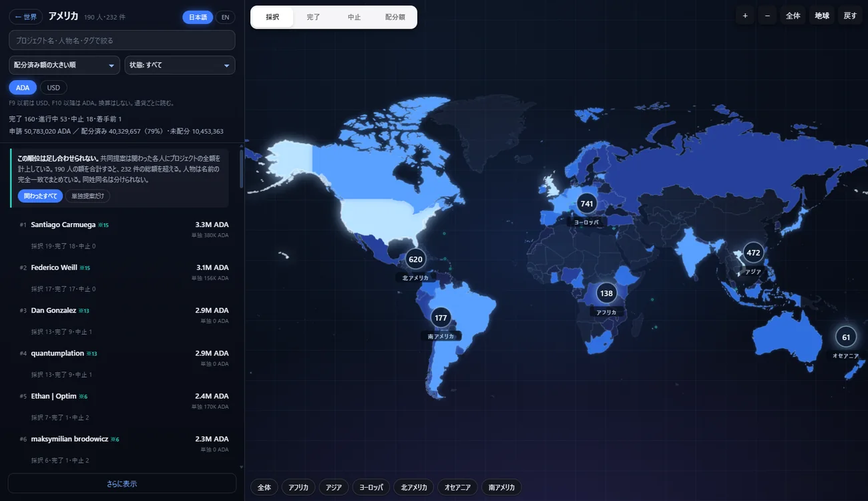Click the アメリカ heading
The image size is (868, 501).
click(63, 17)
